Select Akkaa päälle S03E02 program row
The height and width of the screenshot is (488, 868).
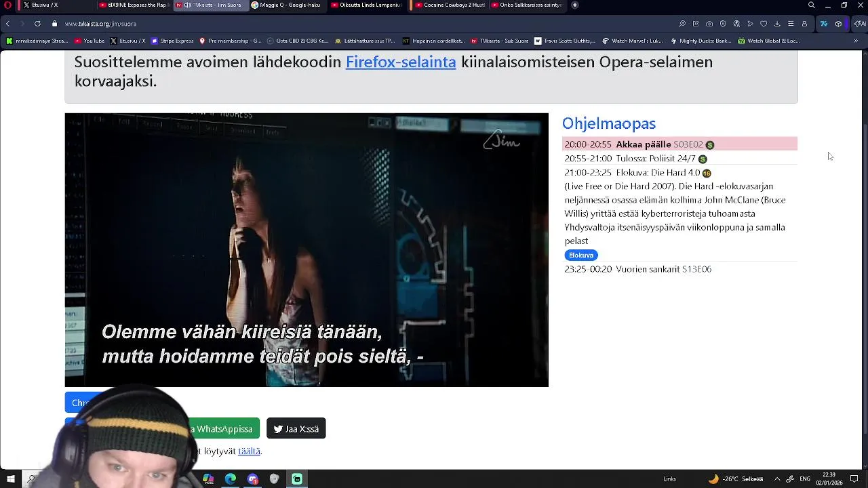pos(679,144)
